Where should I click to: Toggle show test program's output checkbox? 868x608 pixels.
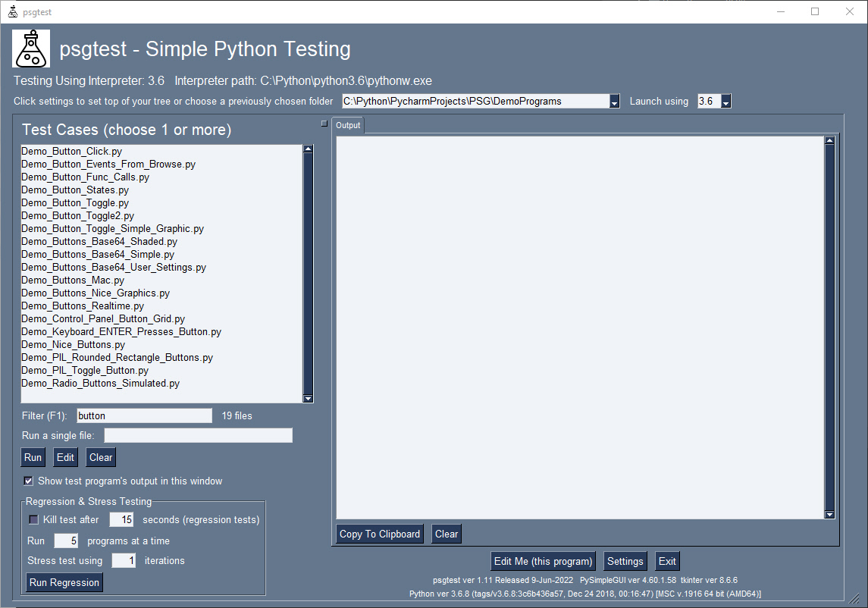29,481
